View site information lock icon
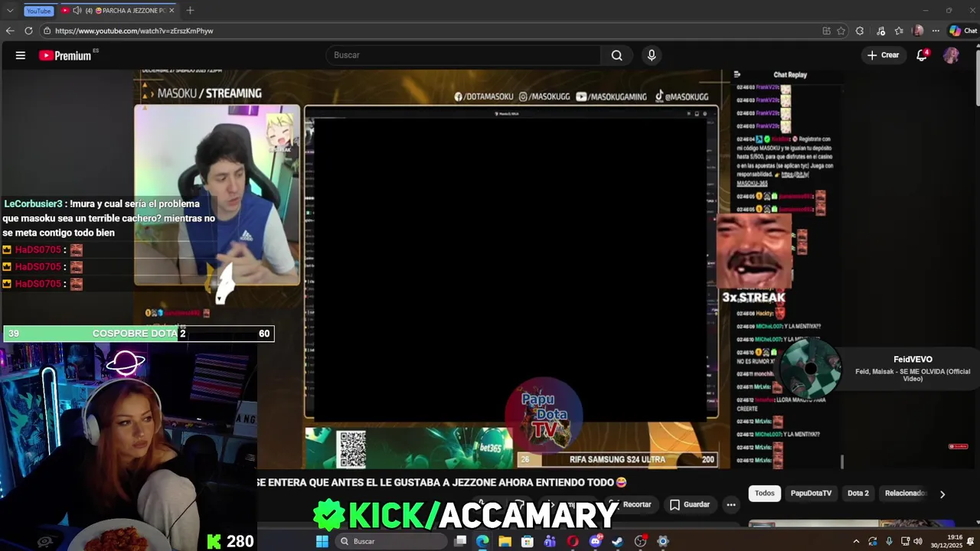Image resolution: width=980 pixels, height=551 pixels. [47, 31]
